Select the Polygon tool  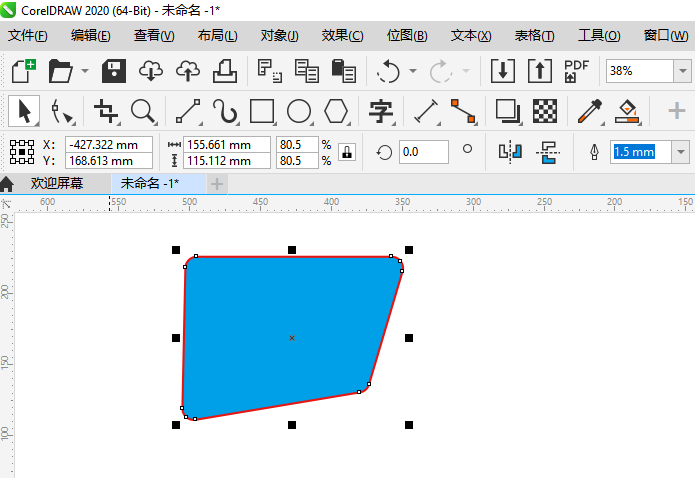337,111
